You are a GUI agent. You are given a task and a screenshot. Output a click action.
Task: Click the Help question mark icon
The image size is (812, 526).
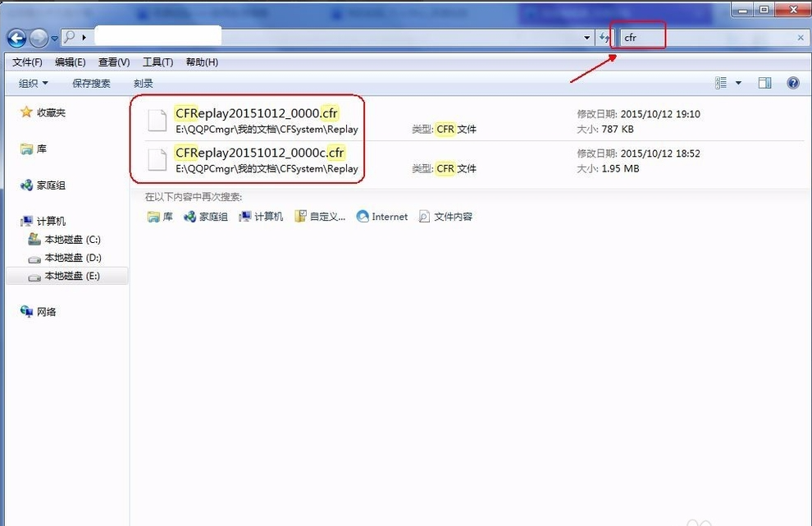[x=792, y=83]
